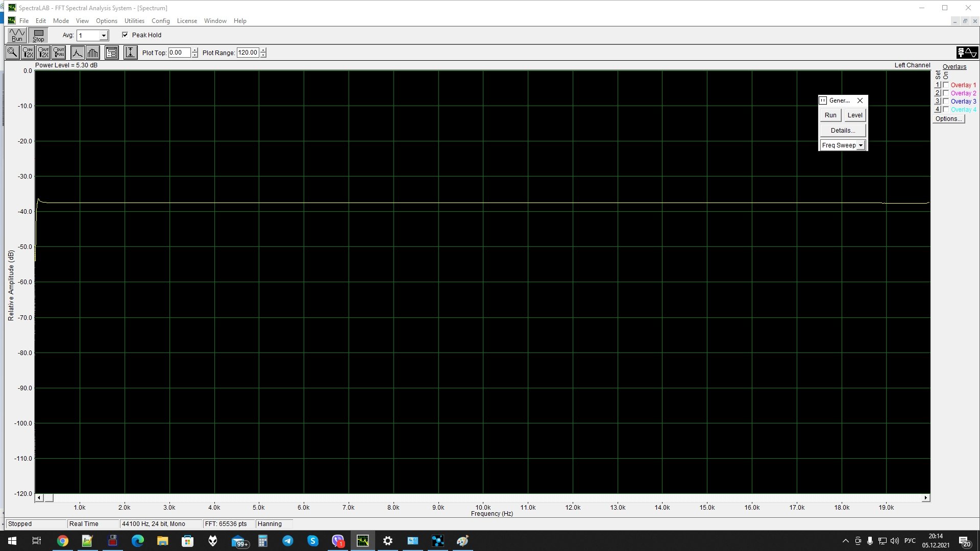Viewport: 980px width, 551px height.
Task: Open the Utilities menu
Action: coord(134,21)
